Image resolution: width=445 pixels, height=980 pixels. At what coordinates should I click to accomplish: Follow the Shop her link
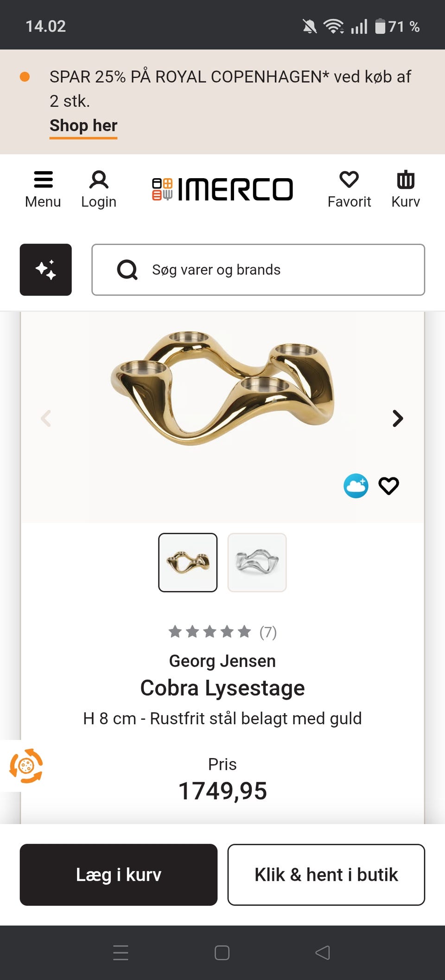[83, 126]
